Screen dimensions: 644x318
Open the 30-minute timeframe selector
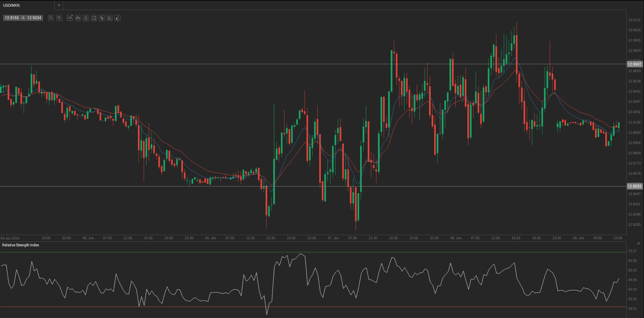pyautogui.click(x=70, y=18)
